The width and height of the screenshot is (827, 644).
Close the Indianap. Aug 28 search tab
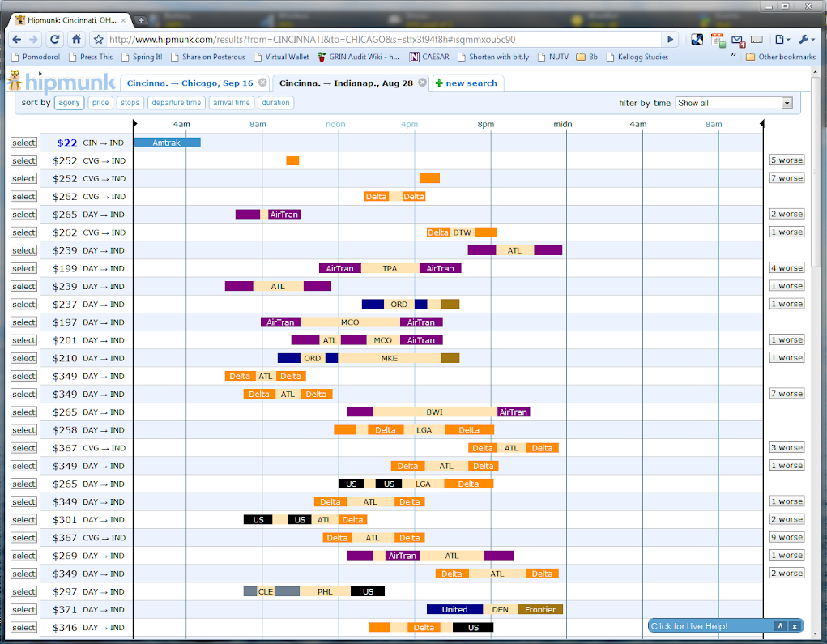423,83
